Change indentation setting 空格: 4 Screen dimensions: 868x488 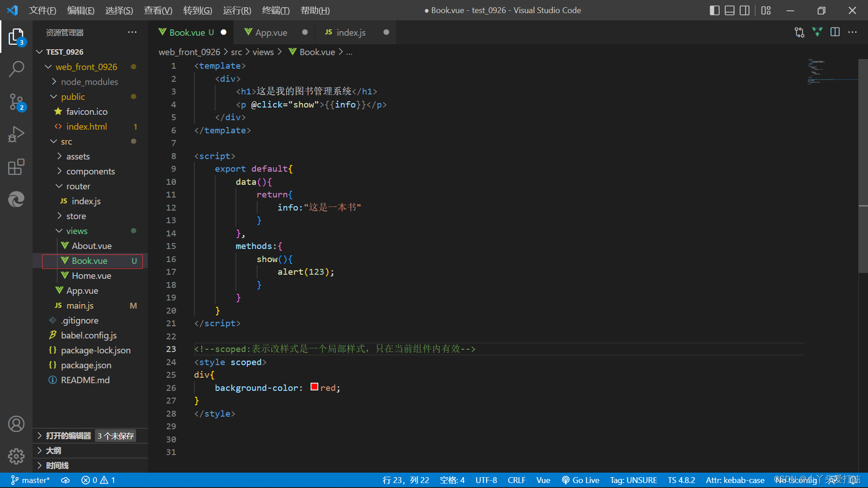pos(452,480)
